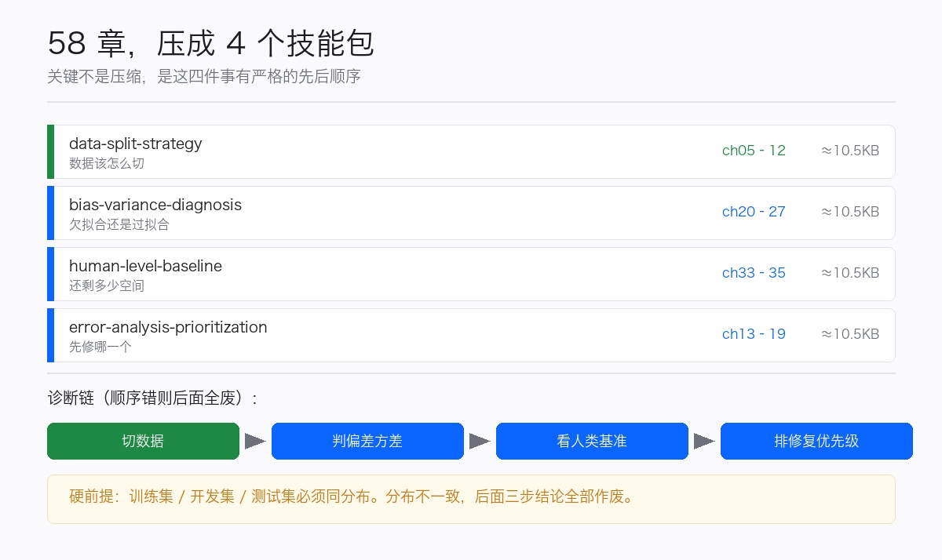This screenshot has height=560, width=942.
Task: Click the 排修复优先级 step button
Action: click(816, 441)
